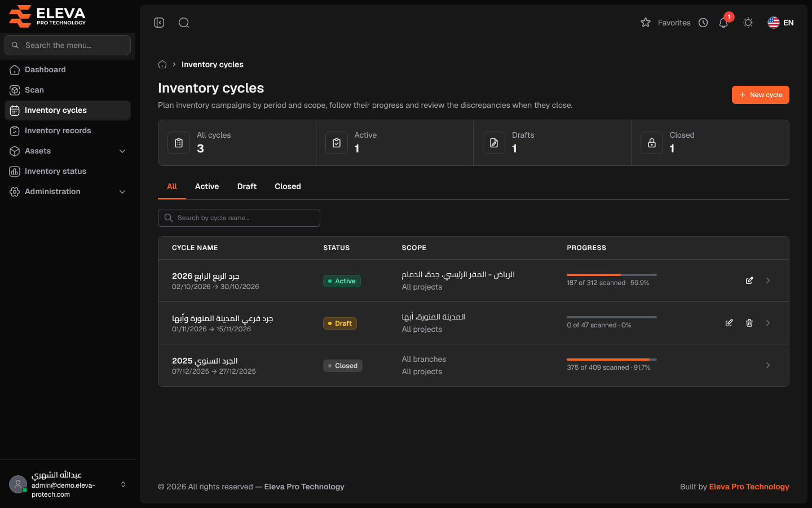Viewport: 812px width, 508px height.
Task: Create a New cycle
Action: coord(761,95)
